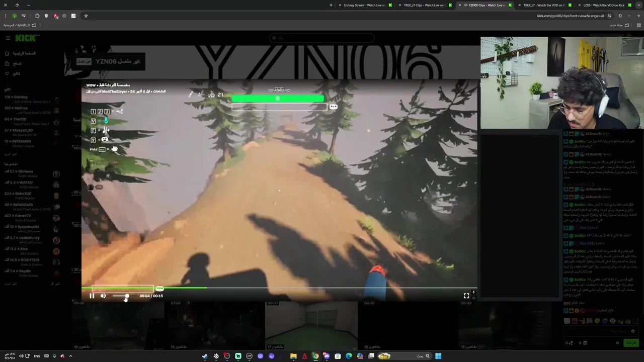Pause the clip video playback

tap(92, 296)
